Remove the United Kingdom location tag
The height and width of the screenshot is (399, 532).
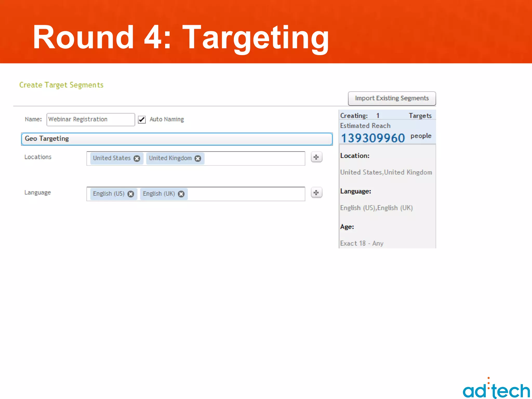(198, 158)
